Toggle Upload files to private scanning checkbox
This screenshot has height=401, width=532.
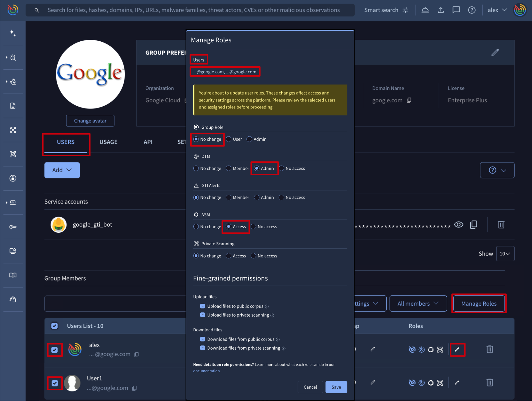[203, 315]
